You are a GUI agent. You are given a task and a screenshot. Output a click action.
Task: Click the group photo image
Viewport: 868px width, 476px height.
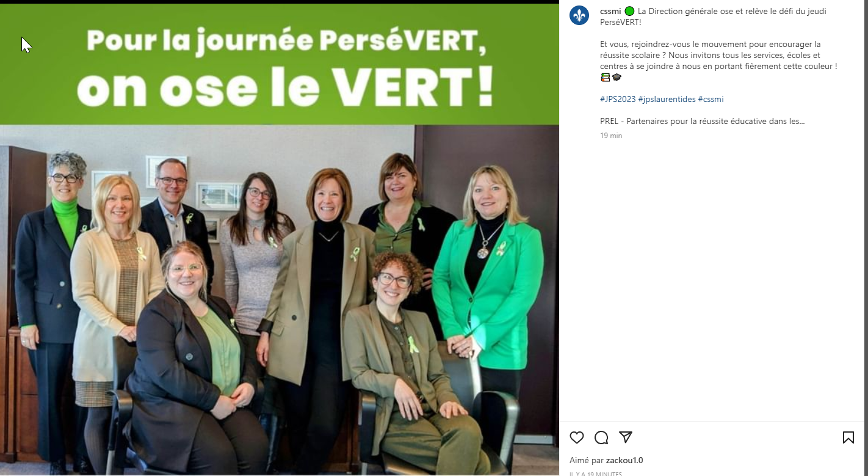[280, 299]
